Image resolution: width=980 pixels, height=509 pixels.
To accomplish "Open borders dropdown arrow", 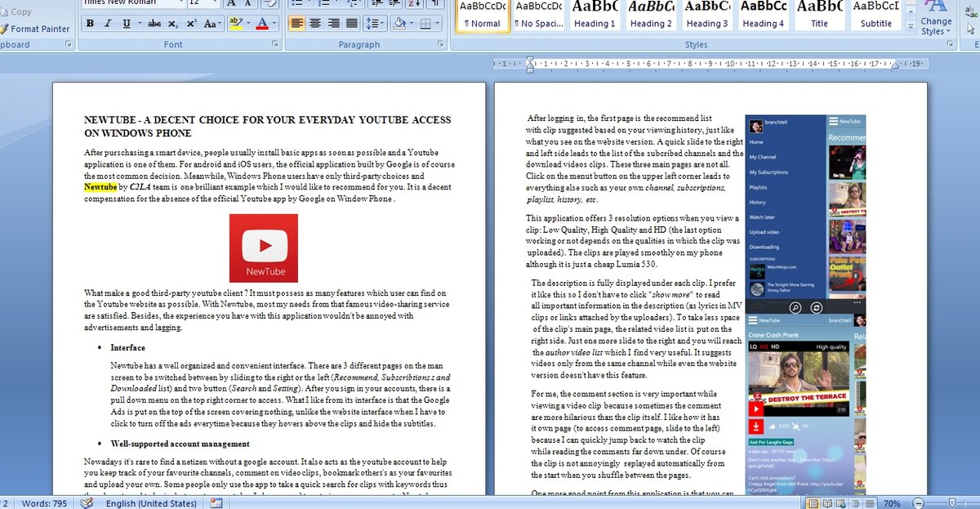I will (x=438, y=24).
